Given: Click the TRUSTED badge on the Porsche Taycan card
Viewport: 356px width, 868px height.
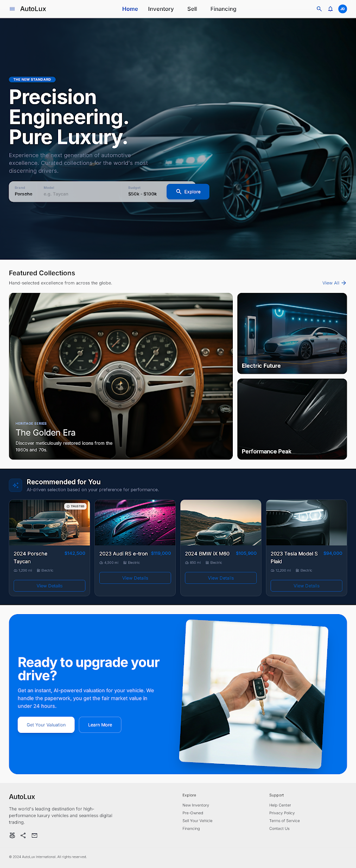Looking at the screenshot, I should pyautogui.click(x=75, y=506).
